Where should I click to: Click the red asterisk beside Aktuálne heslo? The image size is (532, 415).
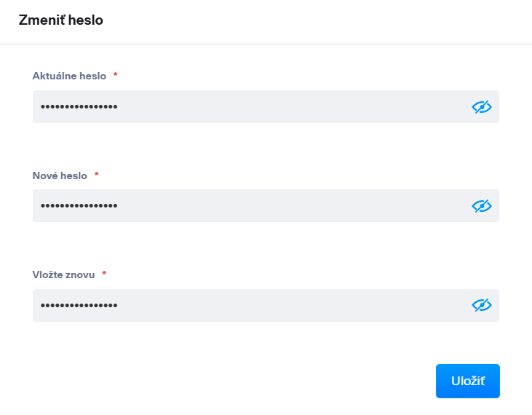click(116, 76)
